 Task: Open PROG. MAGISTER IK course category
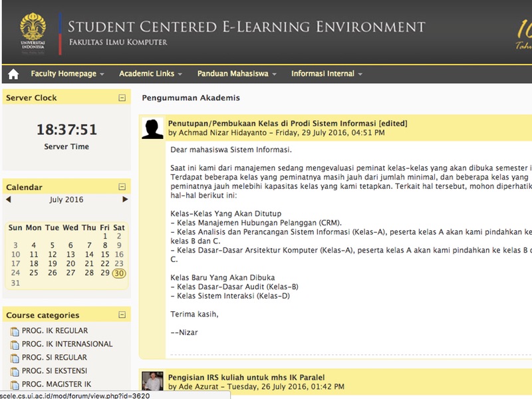pos(57,384)
